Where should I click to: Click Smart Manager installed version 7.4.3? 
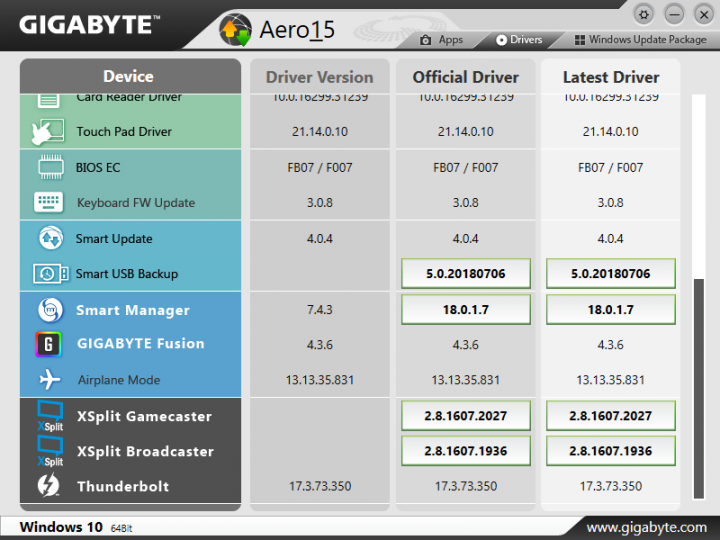tap(320, 309)
